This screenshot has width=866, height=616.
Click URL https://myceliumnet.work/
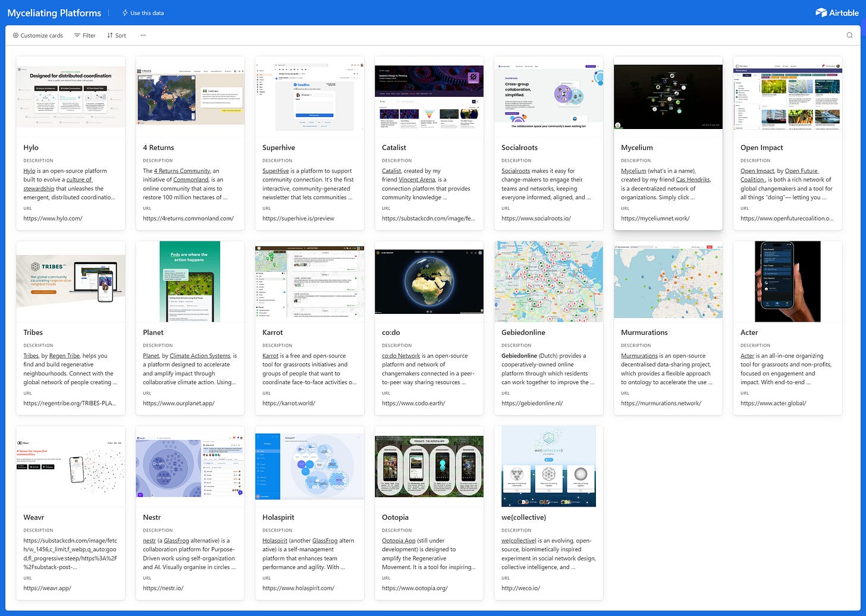click(655, 218)
